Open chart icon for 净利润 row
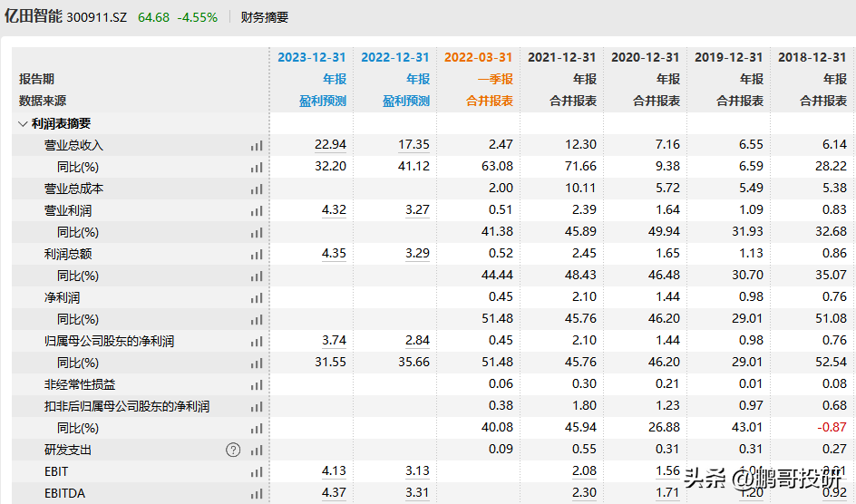Screen dimensions: 856x504 pos(257,298)
